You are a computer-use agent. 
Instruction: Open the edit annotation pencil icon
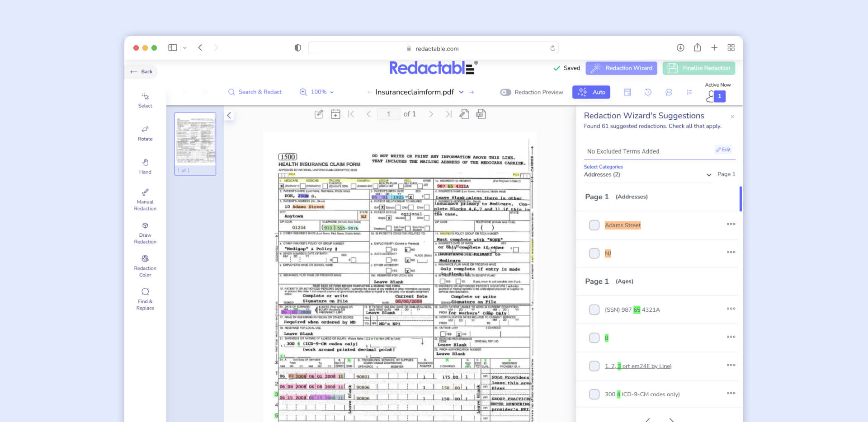[319, 114]
